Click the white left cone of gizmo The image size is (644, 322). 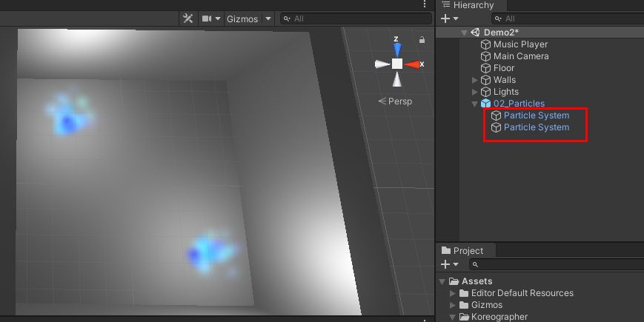(382, 64)
